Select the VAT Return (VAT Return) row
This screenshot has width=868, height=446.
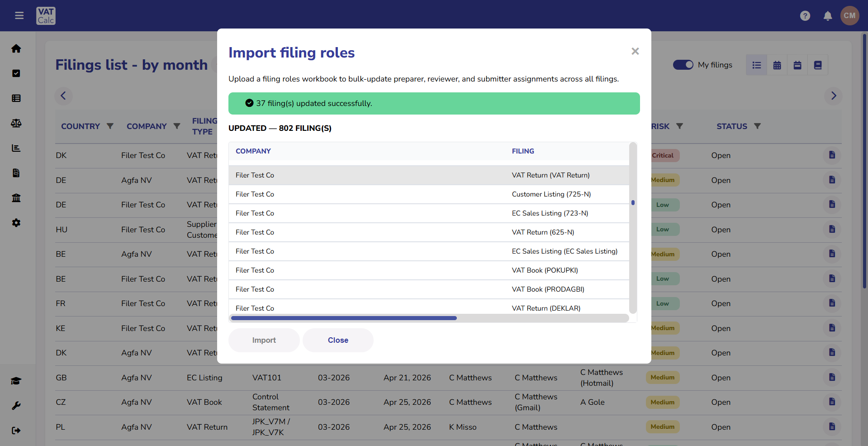tap(429, 175)
